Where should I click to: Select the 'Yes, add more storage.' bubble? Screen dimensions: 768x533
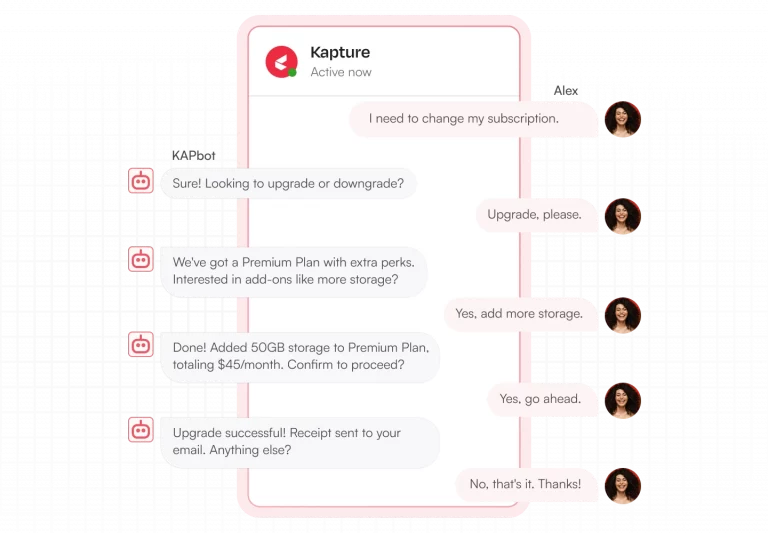[521, 314]
